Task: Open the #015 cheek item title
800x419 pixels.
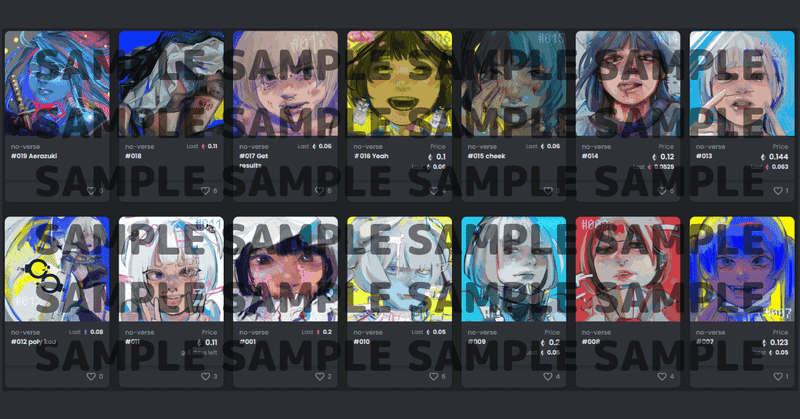Action: (x=486, y=156)
